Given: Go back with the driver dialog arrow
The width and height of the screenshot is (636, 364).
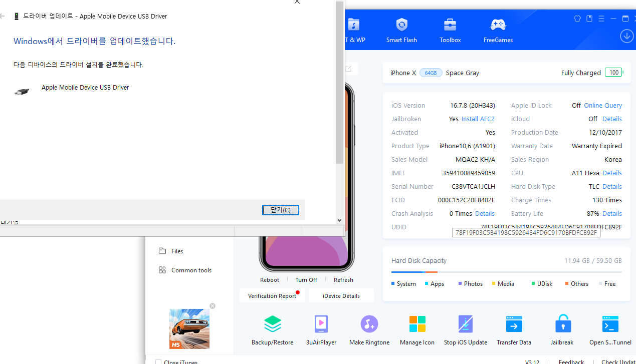Looking at the screenshot, I should coord(3,17).
